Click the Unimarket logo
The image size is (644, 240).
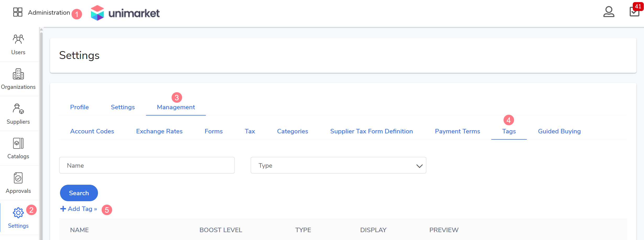pos(125,13)
